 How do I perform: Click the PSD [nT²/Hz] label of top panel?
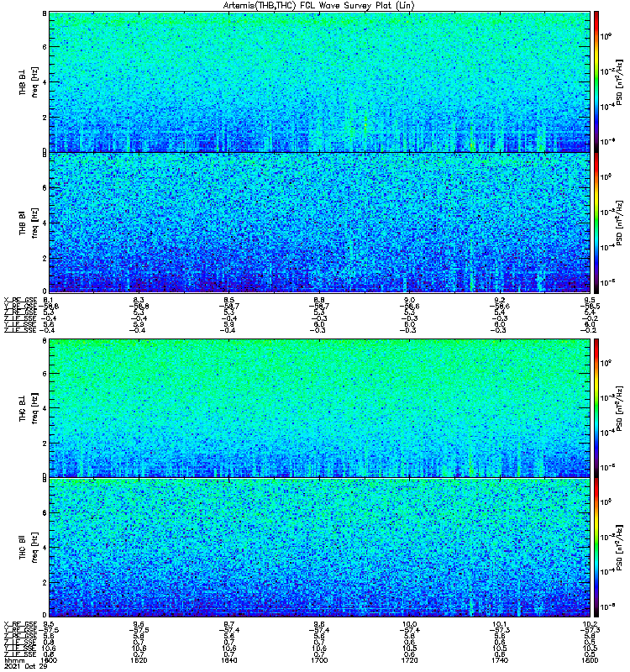click(620, 82)
